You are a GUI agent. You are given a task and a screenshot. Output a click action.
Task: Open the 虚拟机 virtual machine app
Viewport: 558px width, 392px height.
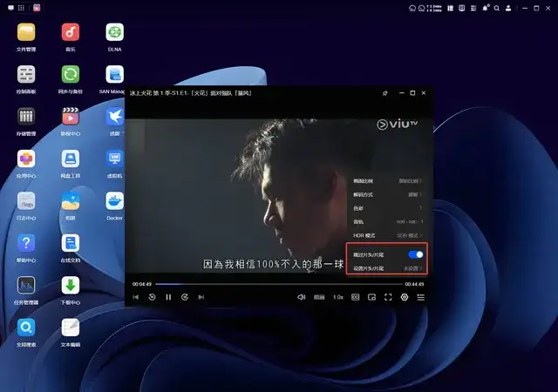(x=114, y=159)
